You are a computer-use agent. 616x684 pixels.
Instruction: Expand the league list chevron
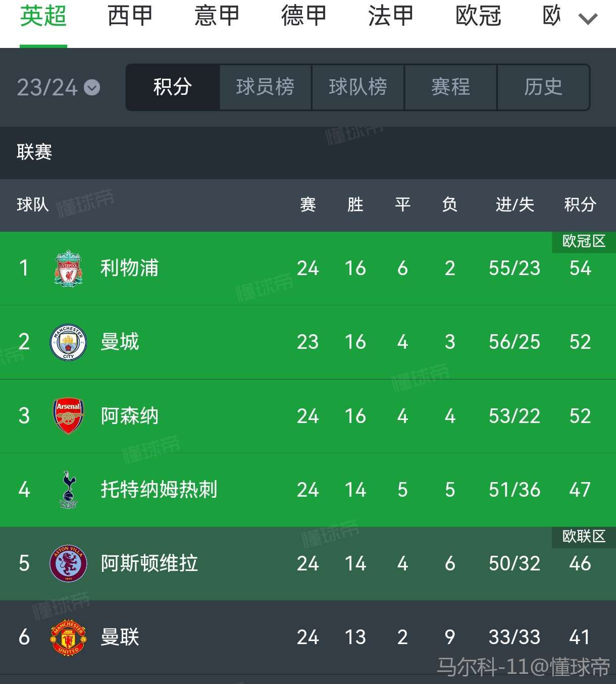click(588, 19)
